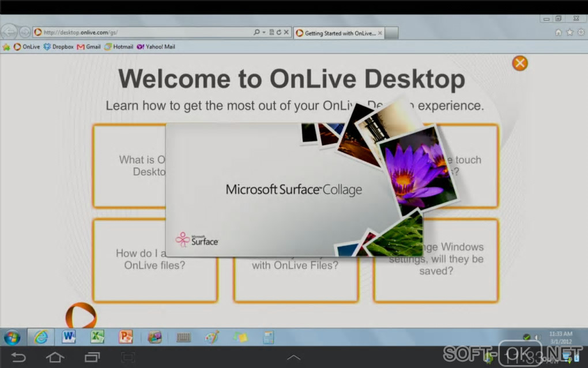Click the browser Home icon

pyautogui.click(x=559, y=32)
